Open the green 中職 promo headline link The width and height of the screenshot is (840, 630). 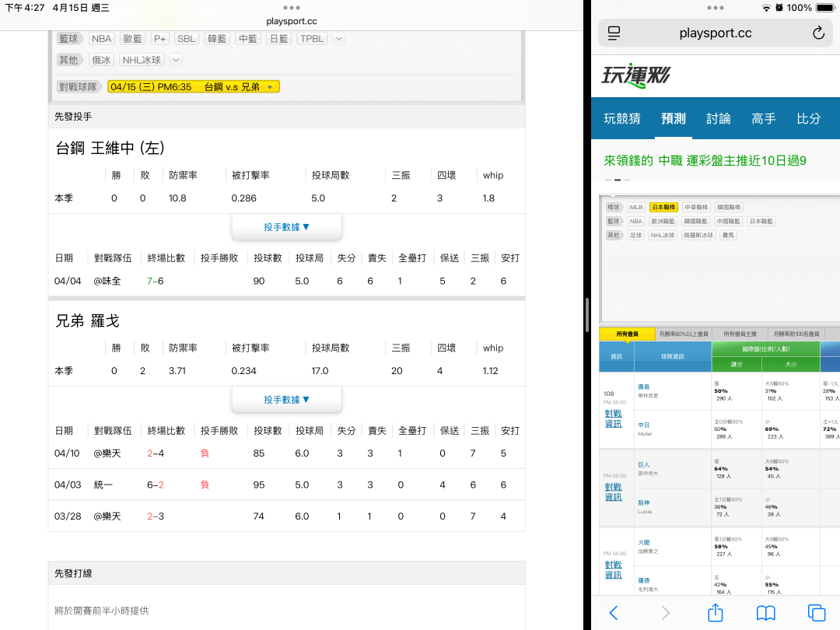(705, 160)
